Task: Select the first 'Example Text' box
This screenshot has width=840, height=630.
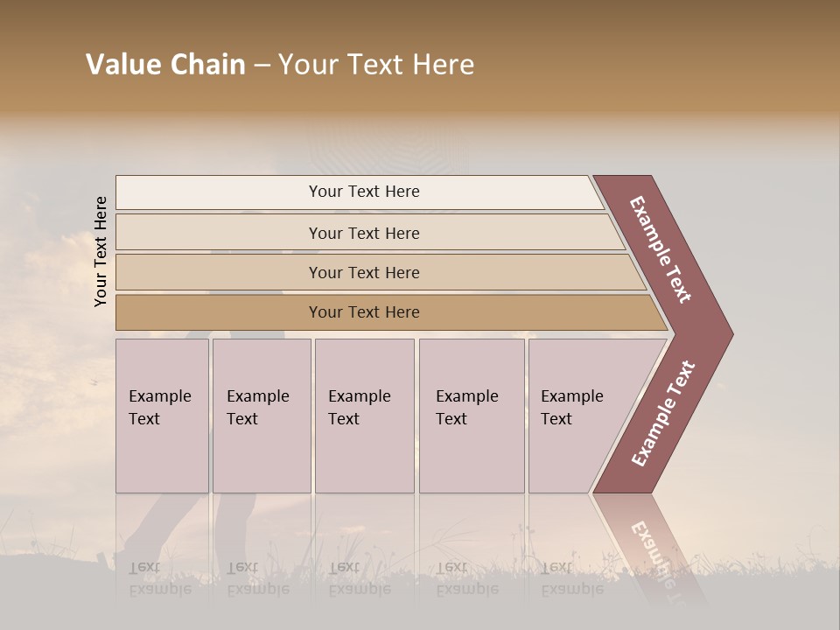Action: tap(162, 416)
